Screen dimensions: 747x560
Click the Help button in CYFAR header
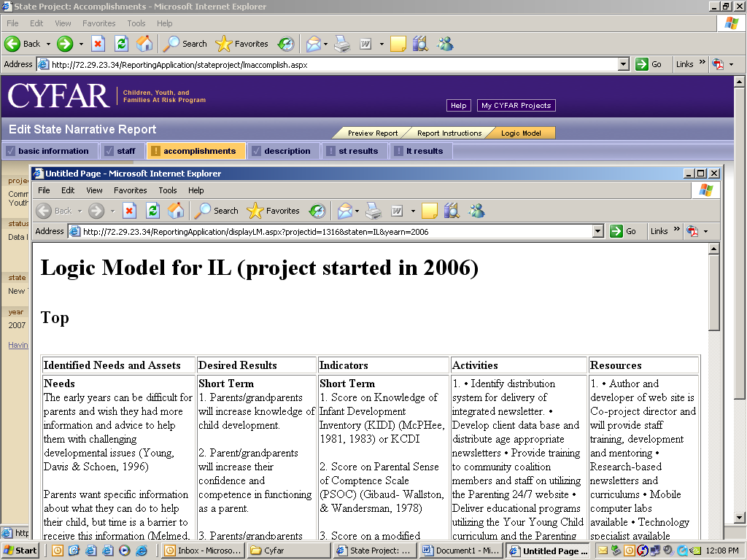click(x=458, y=106)
